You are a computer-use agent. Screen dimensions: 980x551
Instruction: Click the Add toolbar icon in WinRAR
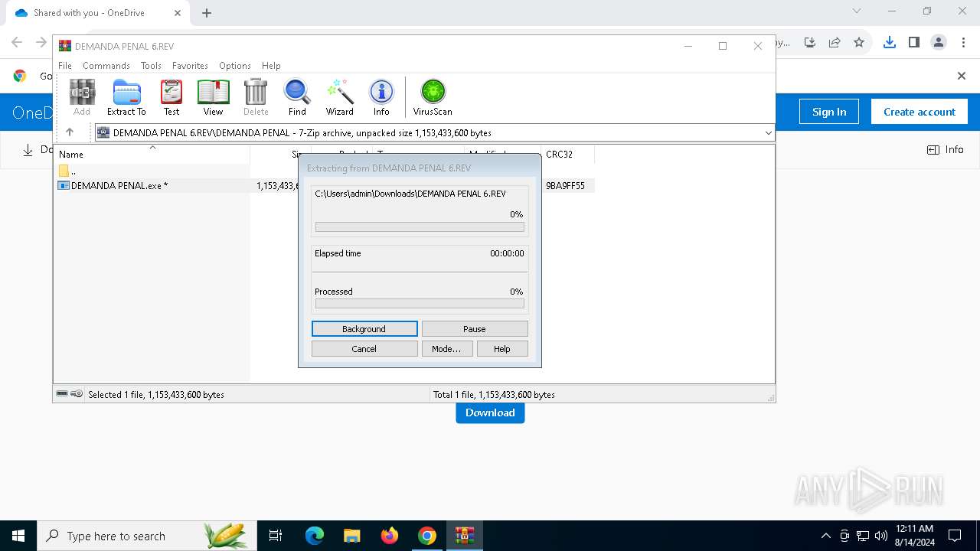pos(82,97)
